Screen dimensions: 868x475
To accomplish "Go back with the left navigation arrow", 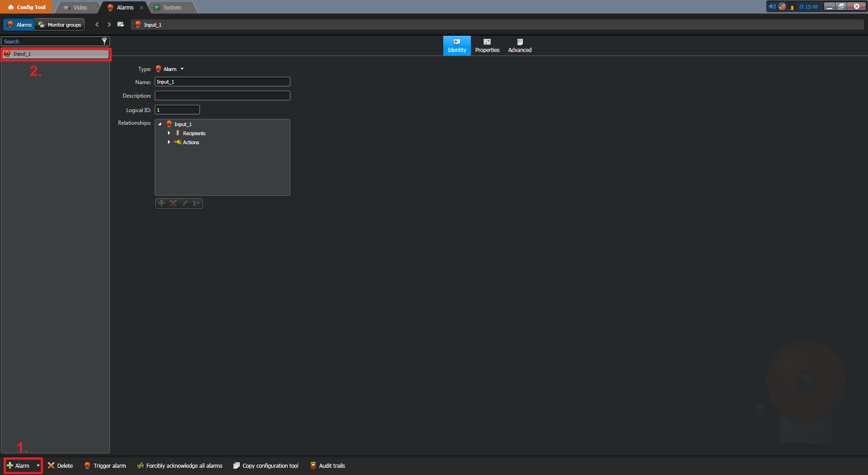I will [x=97, y=24].
